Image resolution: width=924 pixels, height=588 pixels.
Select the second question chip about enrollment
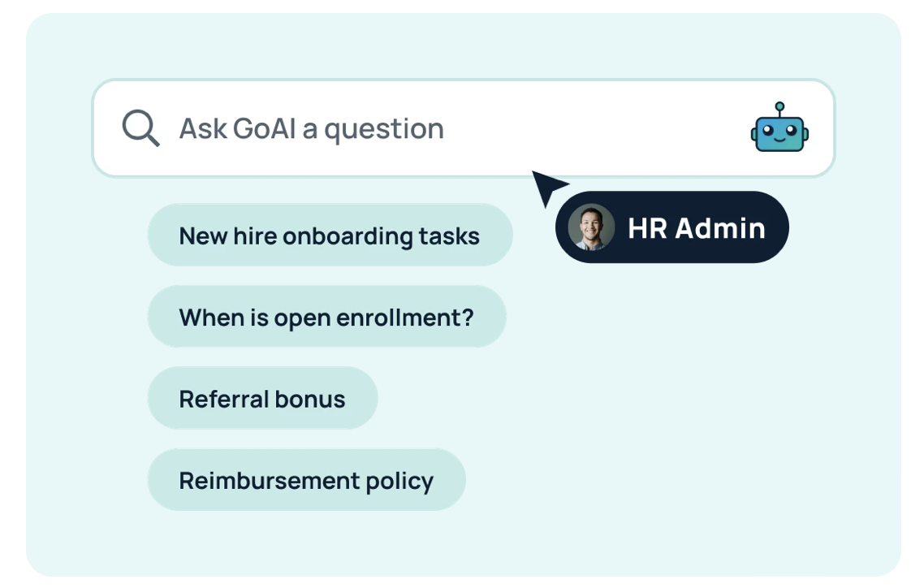tap(326, 317)
